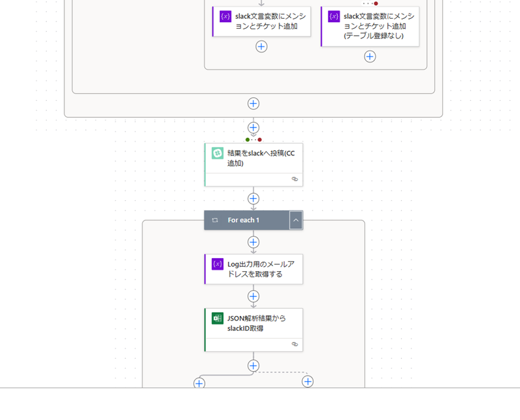
Task: Insert step between 結果をslackへ投稿 and For each 1
Action: coord(253,199)
